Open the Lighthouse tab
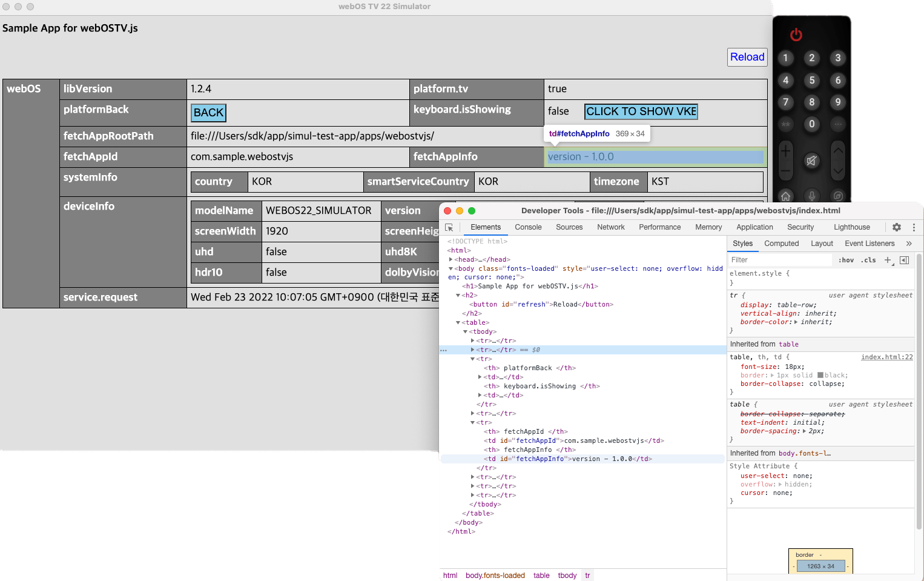Image resolution: width=924 pixels, height=581 pixels. 851,227
